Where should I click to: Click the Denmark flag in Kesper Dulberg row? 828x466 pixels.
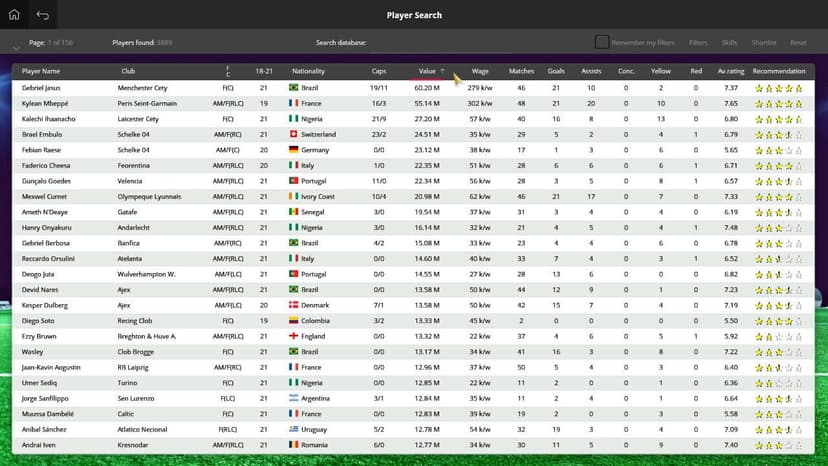[294, 305]
